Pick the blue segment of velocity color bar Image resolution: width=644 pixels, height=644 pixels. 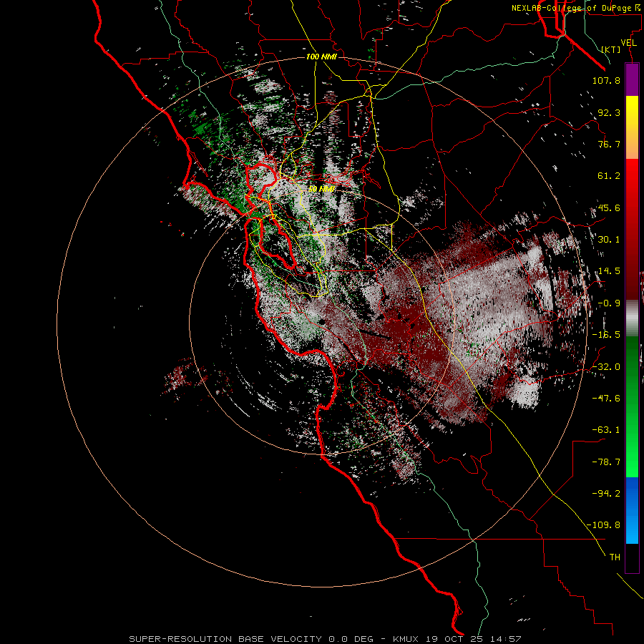pyautogui.click(x=632, y=510)
